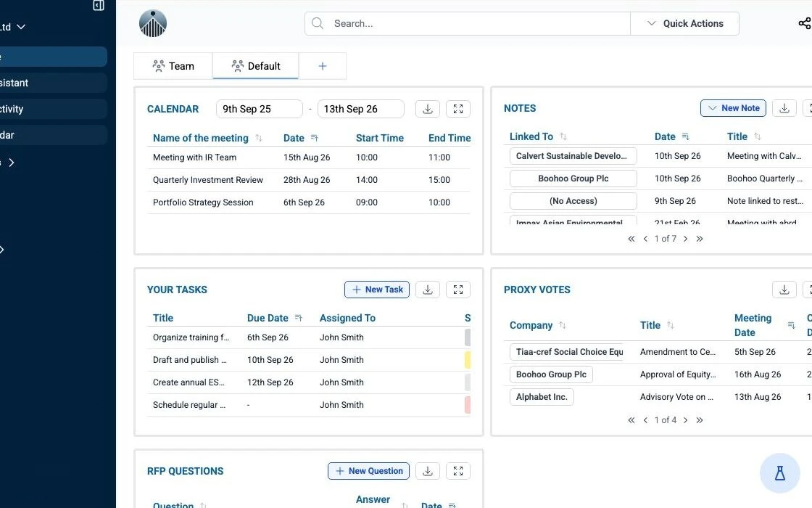
Task: Sort Notes by Linked To column
Action: point(563,136)
